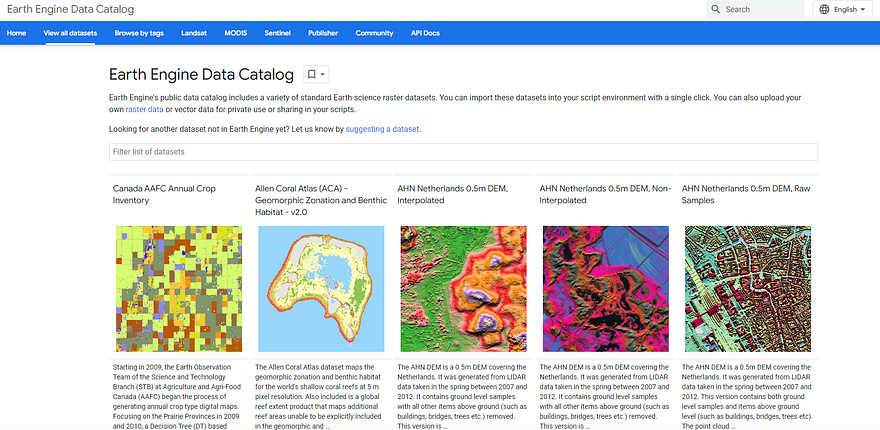Open the API Docs tab

pyautogui.click(x=425, y=33)
